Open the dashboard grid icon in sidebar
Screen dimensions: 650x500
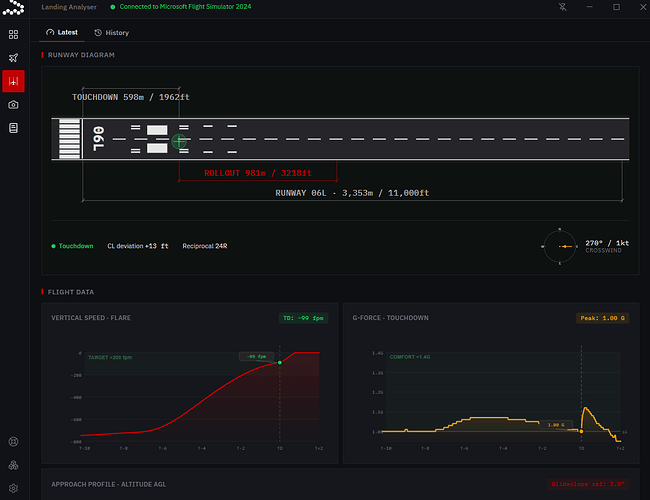(13, 34)
